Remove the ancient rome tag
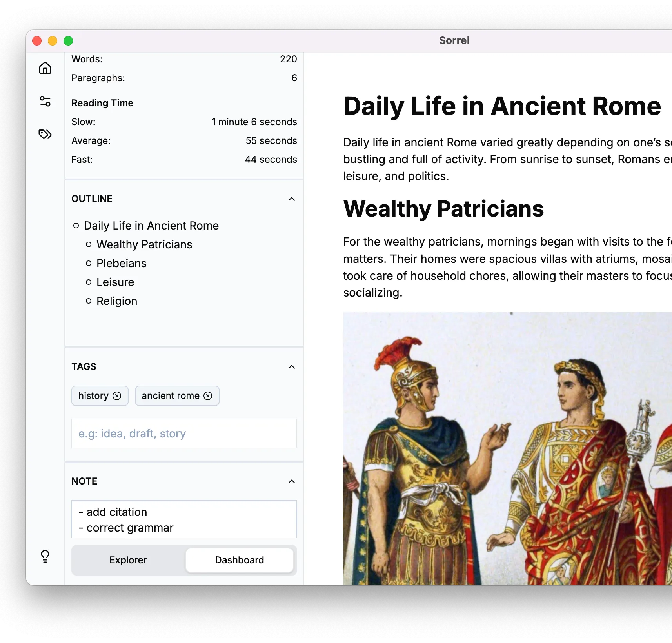 (x=208, y=396)
